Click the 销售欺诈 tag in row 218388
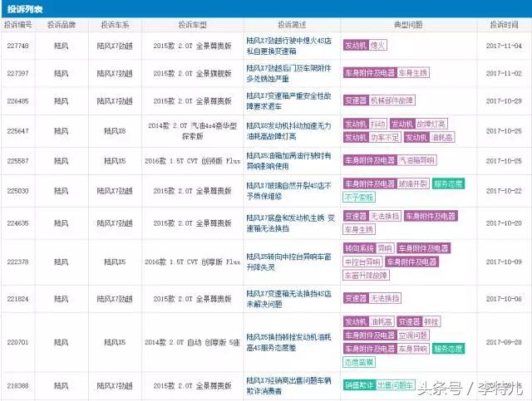This screenshot has width=532, height=401. (359, 385)
